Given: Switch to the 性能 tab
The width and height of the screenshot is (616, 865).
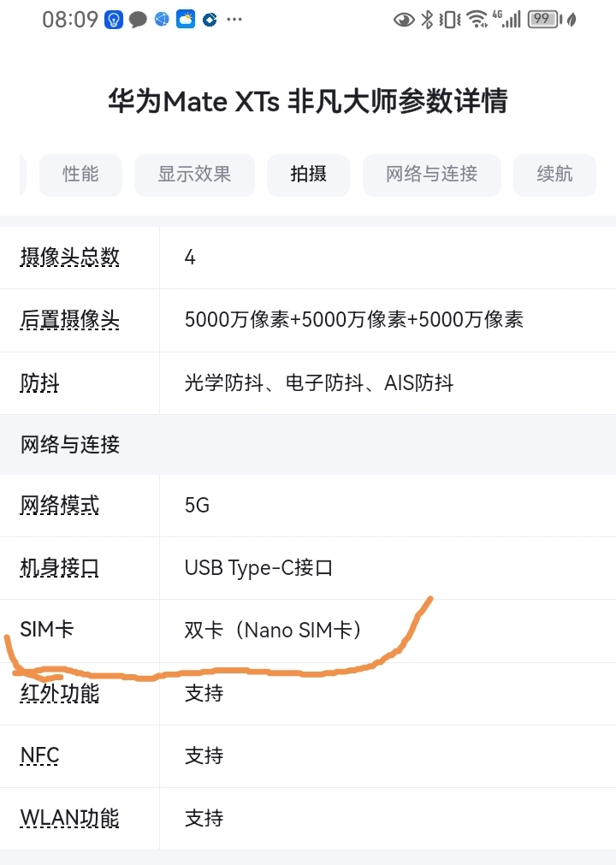Looking at the screenshot, I should coord(80,175).
